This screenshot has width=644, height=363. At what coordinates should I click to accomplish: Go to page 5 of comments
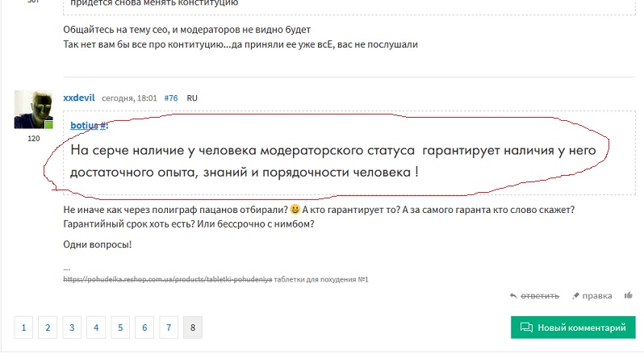(x=120, y=328)
